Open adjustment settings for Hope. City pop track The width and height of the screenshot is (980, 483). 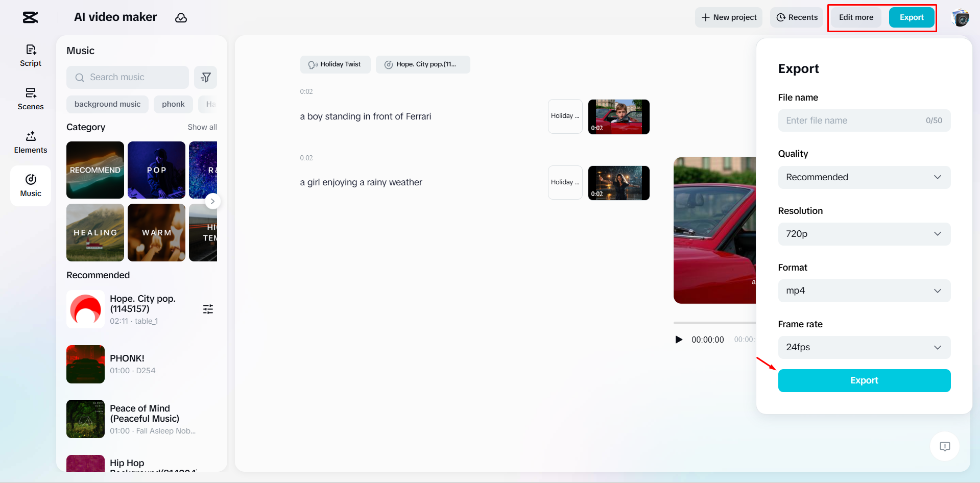pyautogui.click(x=208, y=309)
